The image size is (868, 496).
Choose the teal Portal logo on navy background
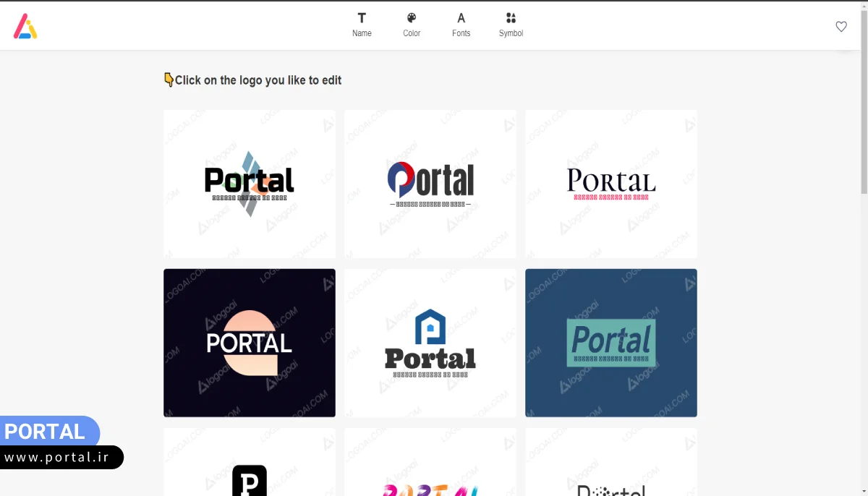[x=611, y=343]
